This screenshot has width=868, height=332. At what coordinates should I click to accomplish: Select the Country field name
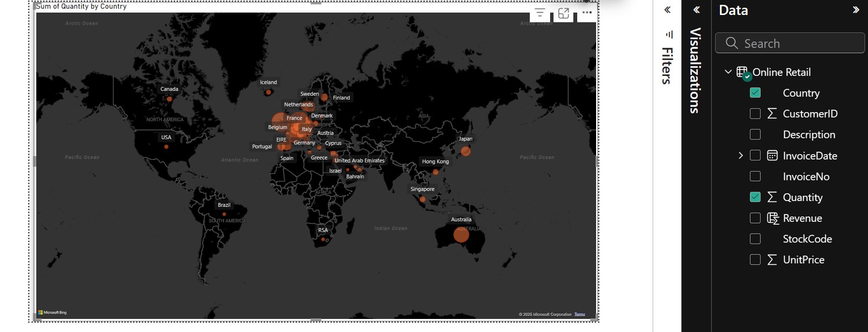pyautogui.click(x=801, y=93)
